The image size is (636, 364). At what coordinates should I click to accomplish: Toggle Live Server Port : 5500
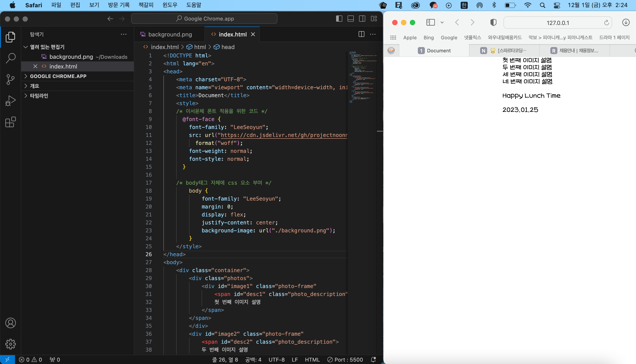click(345, 360)
